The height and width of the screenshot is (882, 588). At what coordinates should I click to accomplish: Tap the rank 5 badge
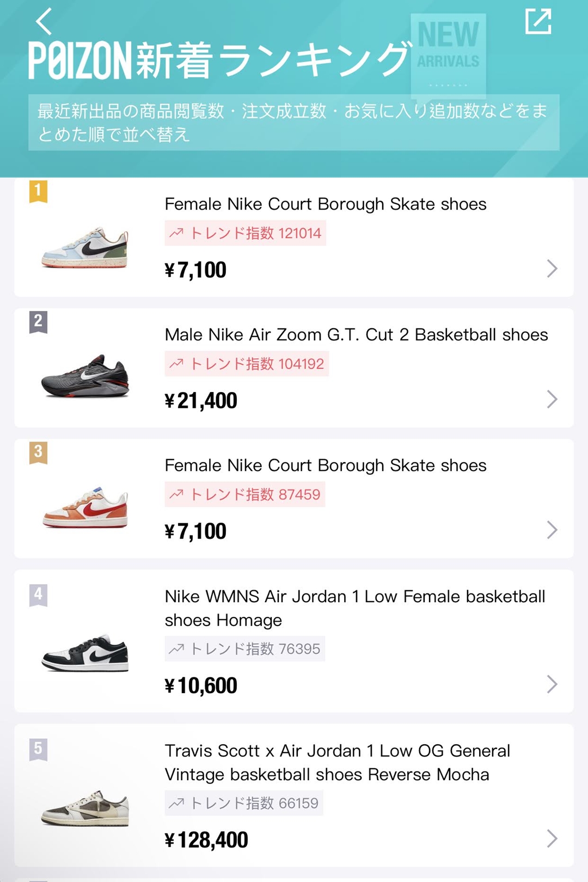[x=38, y=749]
